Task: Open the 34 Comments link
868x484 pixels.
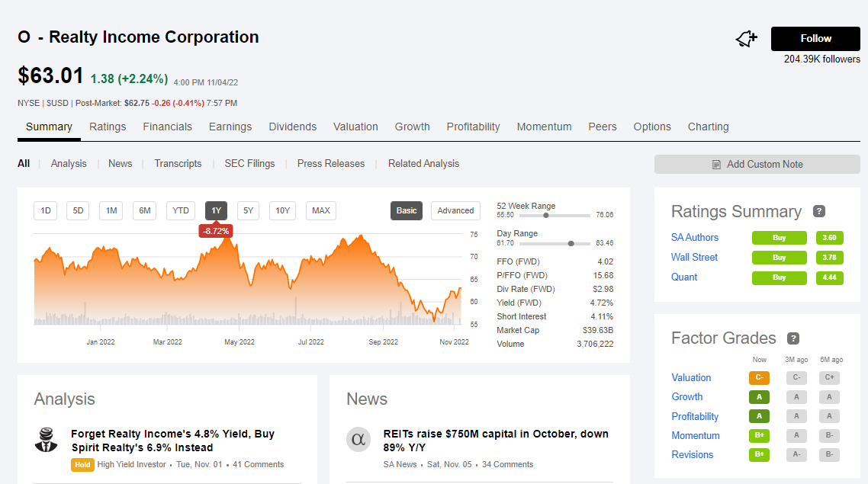Action: pyautogui.click(x=508, y=465)
